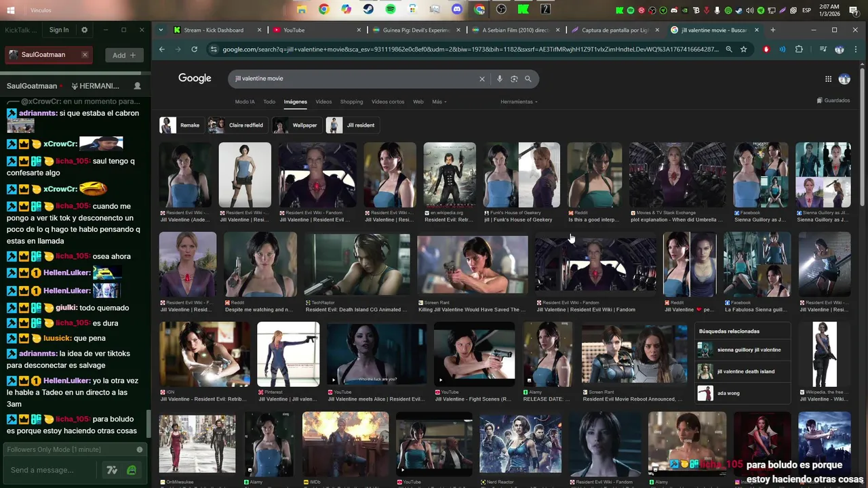This screenshot has height=488, width=868.
Task: Add a new chatroom in KickTalk
Action: 124,55
